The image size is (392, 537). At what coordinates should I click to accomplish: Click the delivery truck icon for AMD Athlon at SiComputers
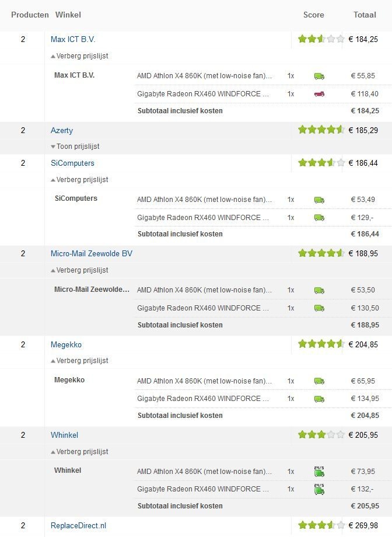pos(320,199)
